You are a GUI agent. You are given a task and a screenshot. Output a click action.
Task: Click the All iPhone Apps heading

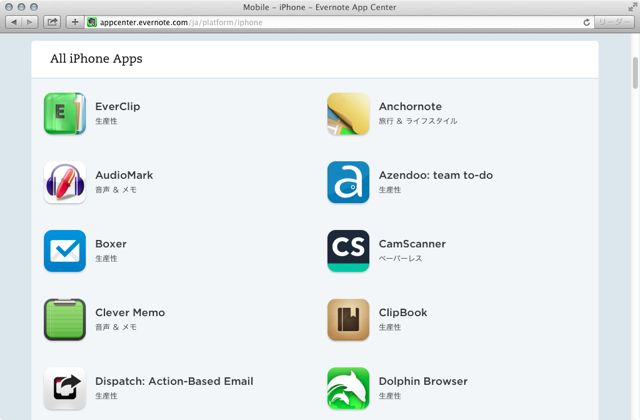tap(96, 59)
